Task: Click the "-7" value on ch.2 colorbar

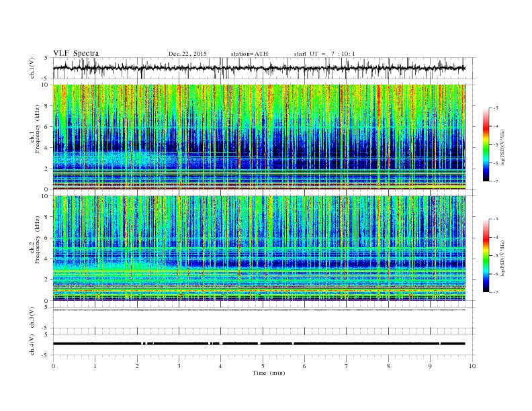Action: [496, 292]
